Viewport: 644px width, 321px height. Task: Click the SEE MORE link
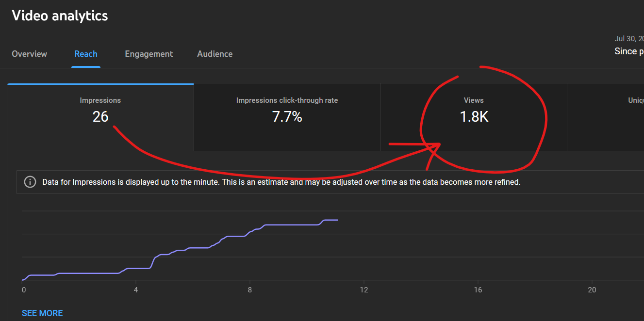tap(42, 313)
